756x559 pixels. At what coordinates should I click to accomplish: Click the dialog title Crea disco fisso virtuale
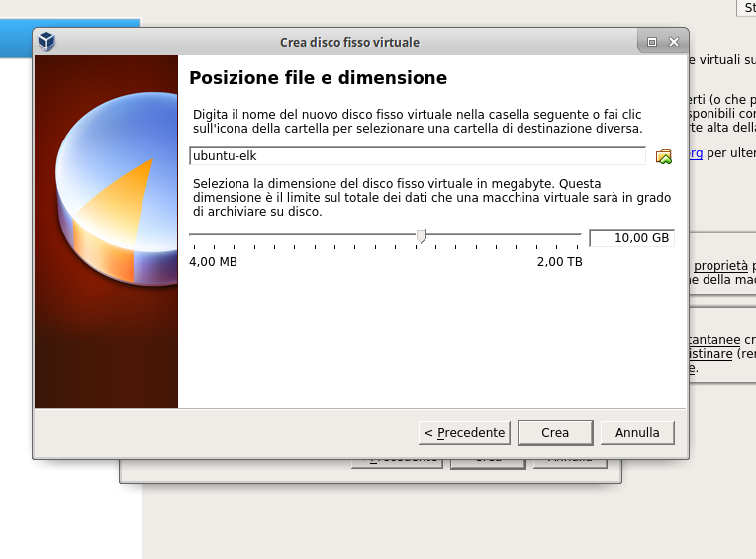tap(349, 42)
